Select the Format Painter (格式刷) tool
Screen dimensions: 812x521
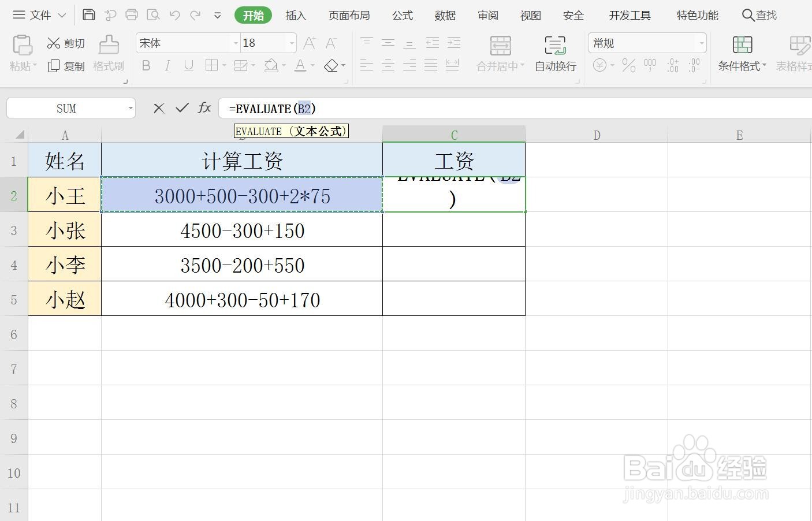click(x=109, y=54)
